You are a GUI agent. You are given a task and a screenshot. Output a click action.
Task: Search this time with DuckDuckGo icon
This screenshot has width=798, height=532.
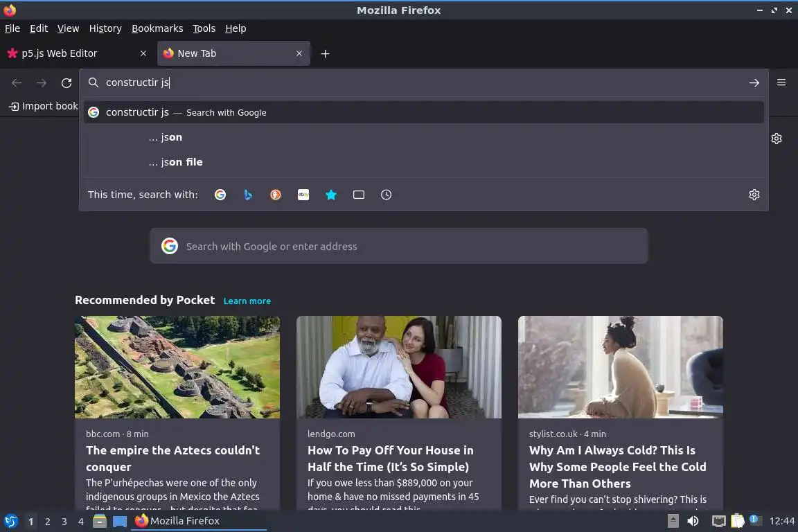(275, 195)
